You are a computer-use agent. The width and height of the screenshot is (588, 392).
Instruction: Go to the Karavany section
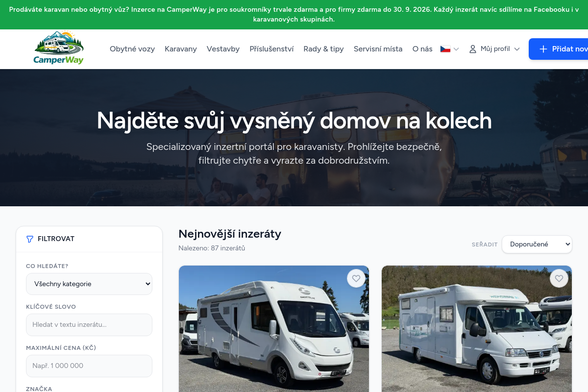tap(181, 49)
